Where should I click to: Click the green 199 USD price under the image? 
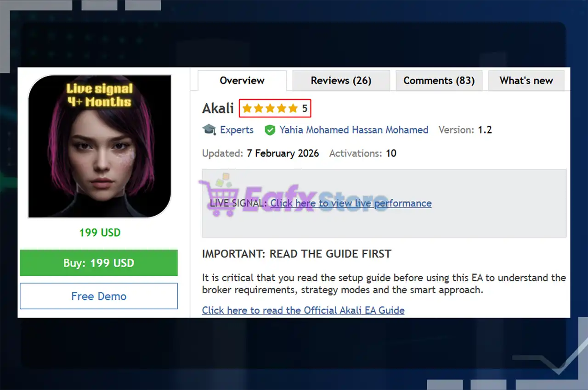[x=100, y=233]
